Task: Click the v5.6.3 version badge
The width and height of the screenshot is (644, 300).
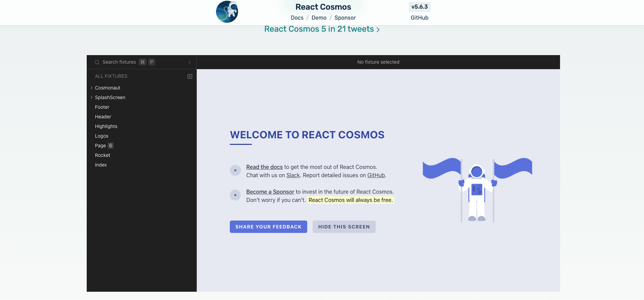Action: point(419,7)
